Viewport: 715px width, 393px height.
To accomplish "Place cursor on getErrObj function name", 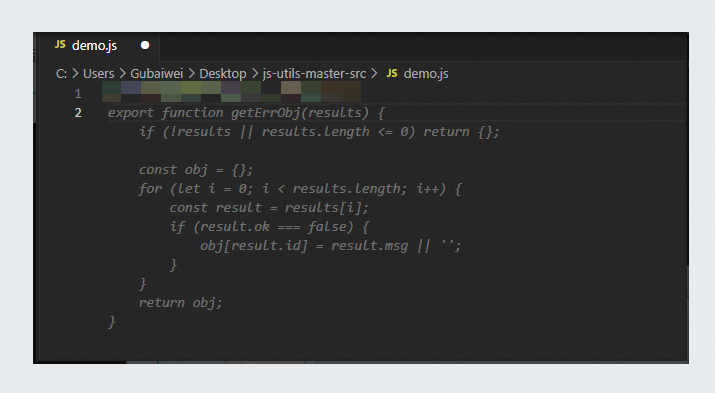I will [265, 113].
